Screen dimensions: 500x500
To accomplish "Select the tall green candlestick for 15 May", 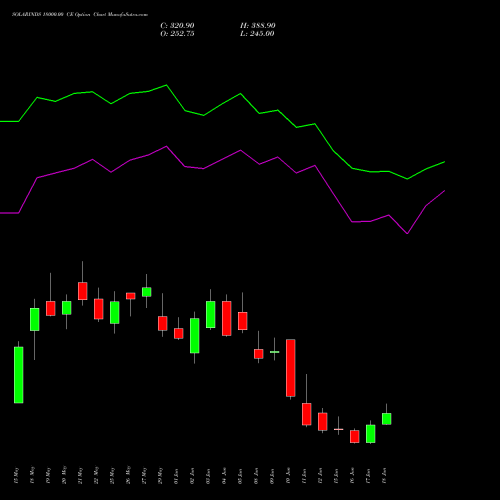I will [19, 375].
